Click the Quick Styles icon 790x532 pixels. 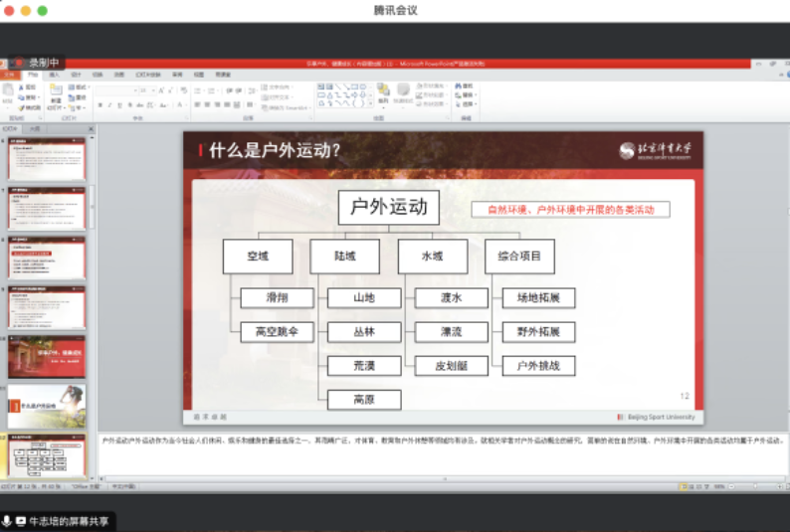pos(403,91)
